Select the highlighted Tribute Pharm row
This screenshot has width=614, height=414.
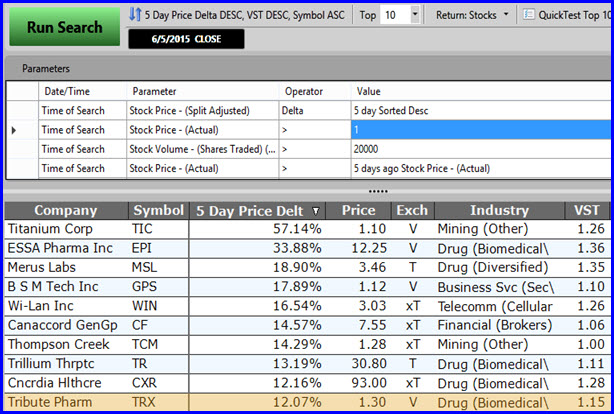(x=307, y=402)
